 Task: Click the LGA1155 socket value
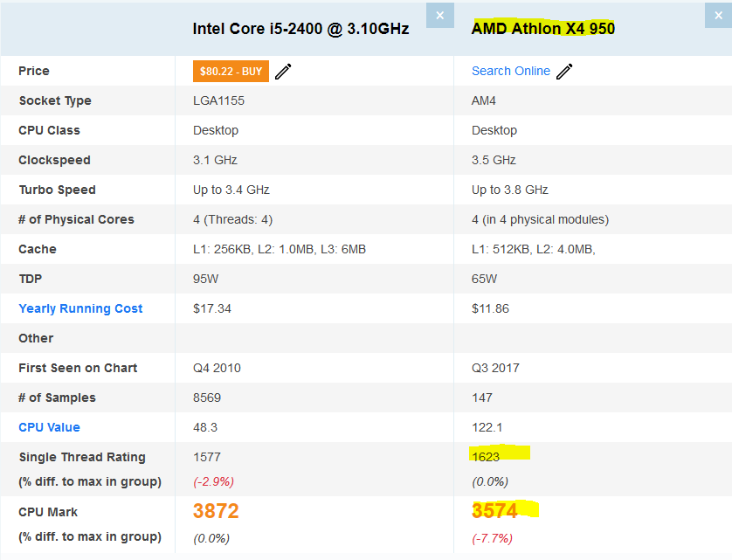coord(218,100)
